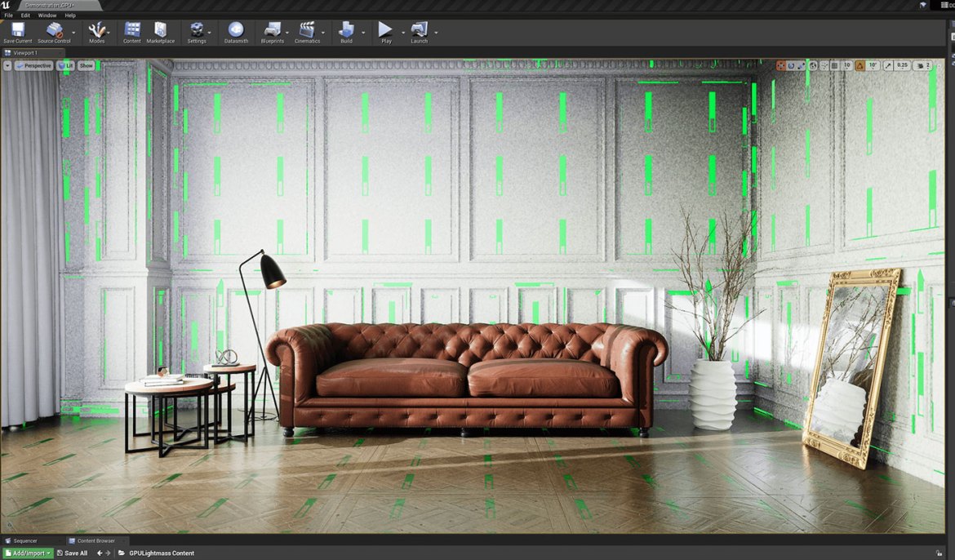955x560 pixels.
Task: Open the Lit view mode dropdown
Action: 66,65
